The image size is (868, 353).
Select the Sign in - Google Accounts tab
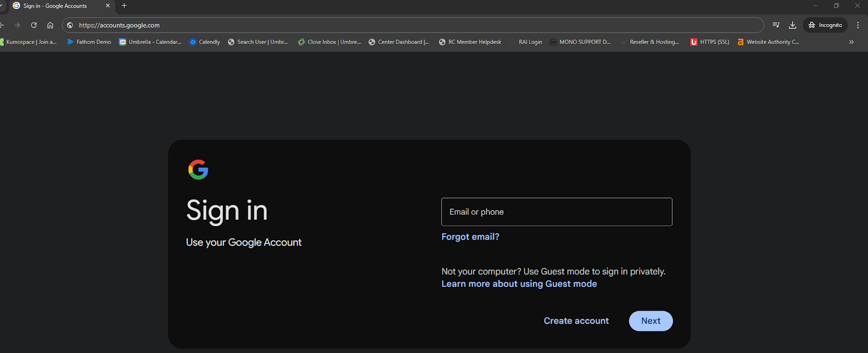(x=61, y=6)
